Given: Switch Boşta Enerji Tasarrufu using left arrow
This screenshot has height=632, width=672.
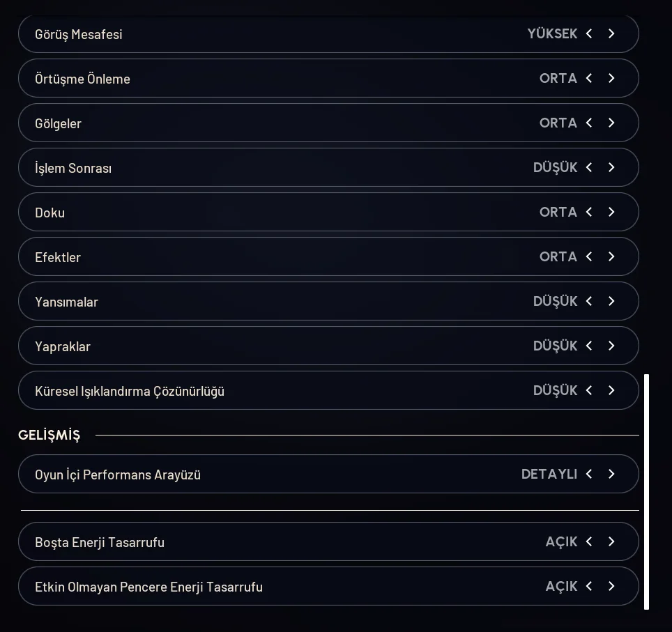Looking at the screenshot, I should tap(589, 541).
